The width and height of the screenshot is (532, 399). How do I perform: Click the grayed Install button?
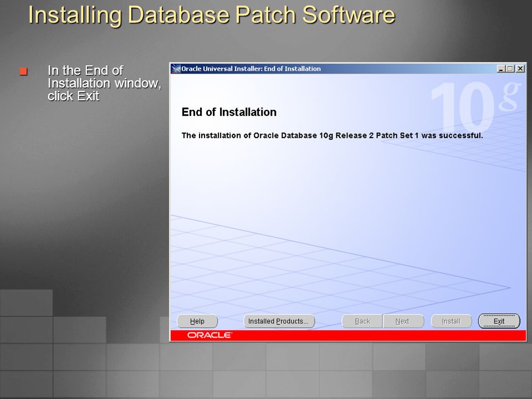[x=451, y=321]
